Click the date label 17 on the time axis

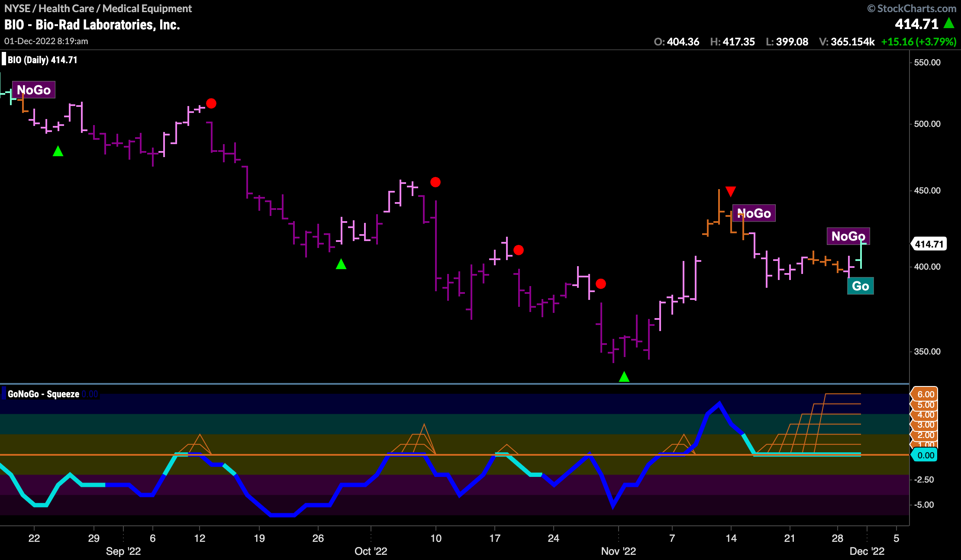tap(495, 538)
